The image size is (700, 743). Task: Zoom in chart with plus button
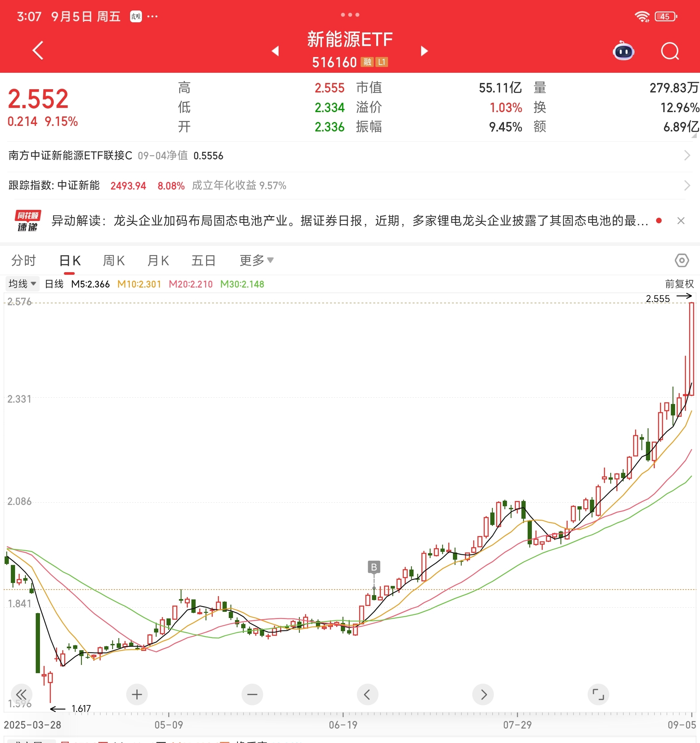[137, 694]
